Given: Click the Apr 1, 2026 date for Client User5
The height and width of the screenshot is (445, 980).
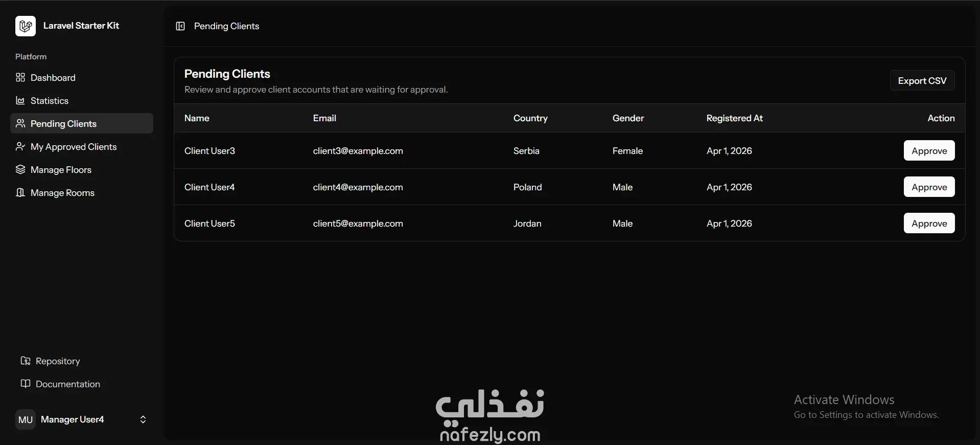Looking at the screenshot, I should (729, 224).
